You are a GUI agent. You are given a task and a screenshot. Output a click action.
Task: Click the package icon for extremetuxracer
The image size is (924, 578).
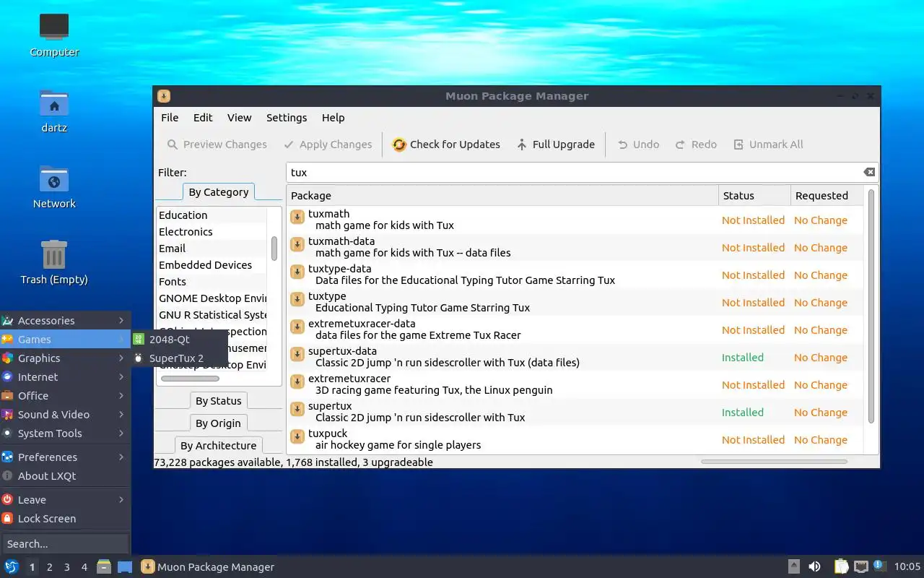[297, 382]
